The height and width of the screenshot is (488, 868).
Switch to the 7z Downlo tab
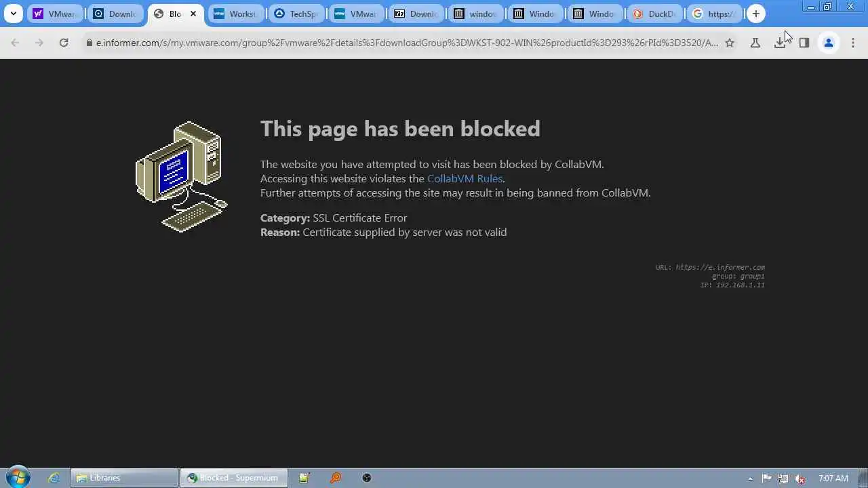click(x=415, y=14)
